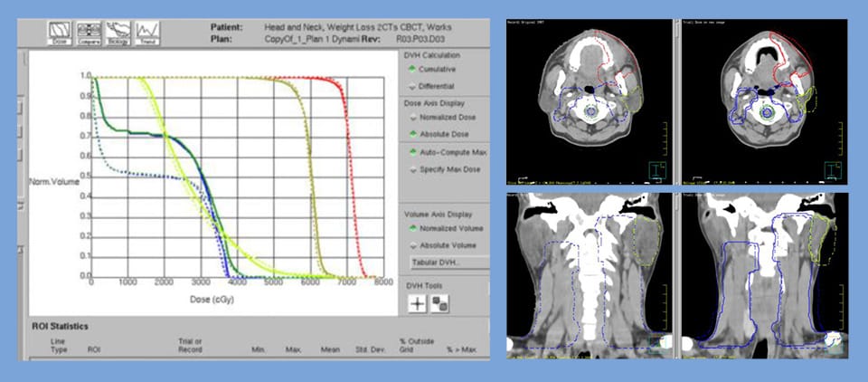Click orientation icon in top-left axial CT
This screenshot has width=868, height=382.
coord(656,169)
